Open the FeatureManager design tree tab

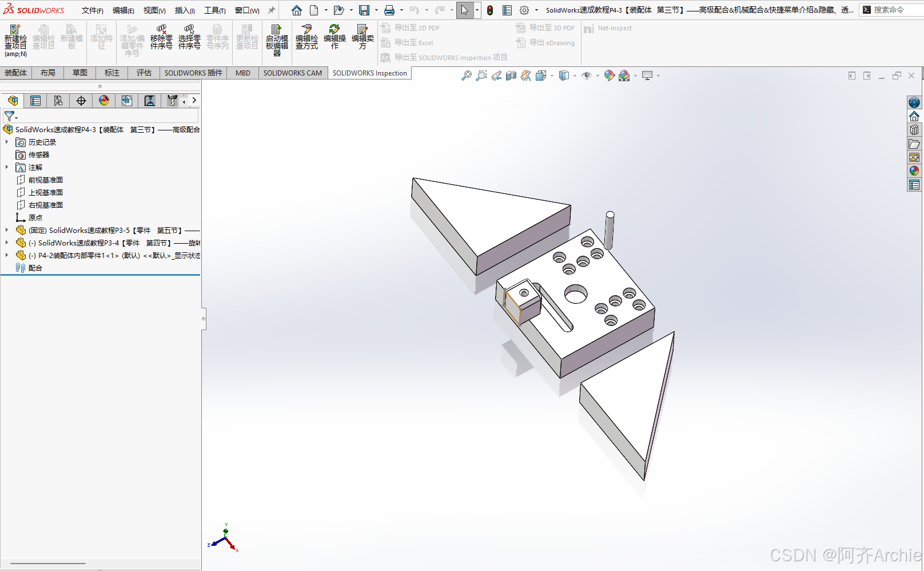13,101
